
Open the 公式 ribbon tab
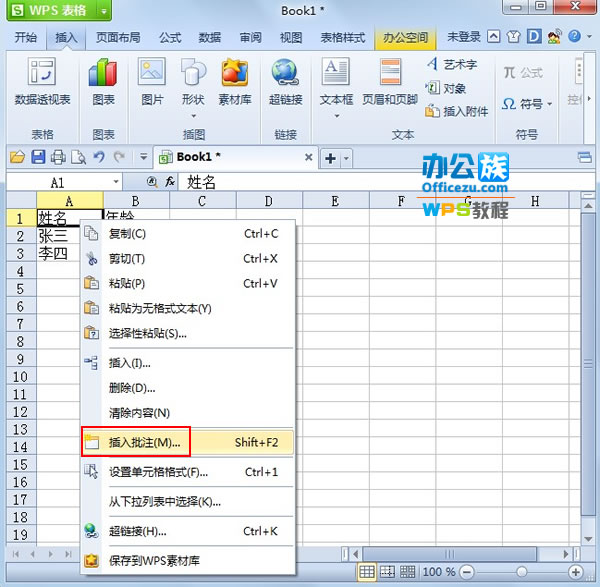coord(170,37)
